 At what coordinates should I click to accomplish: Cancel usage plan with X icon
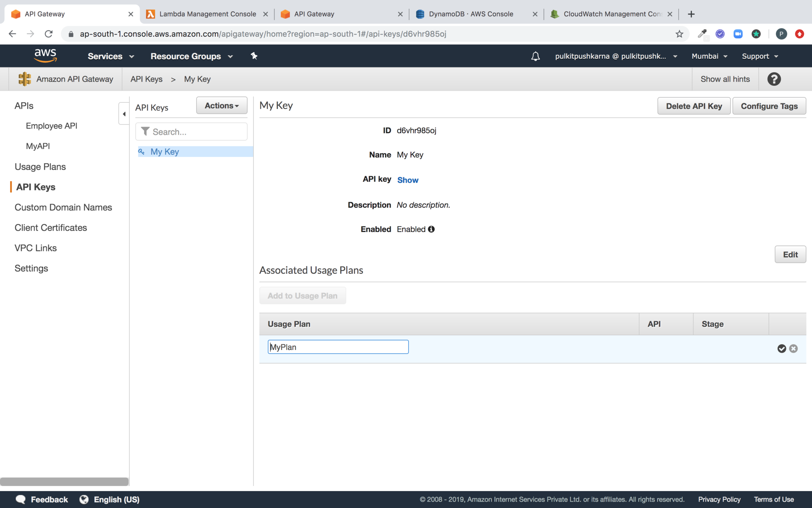pos(794,348)
